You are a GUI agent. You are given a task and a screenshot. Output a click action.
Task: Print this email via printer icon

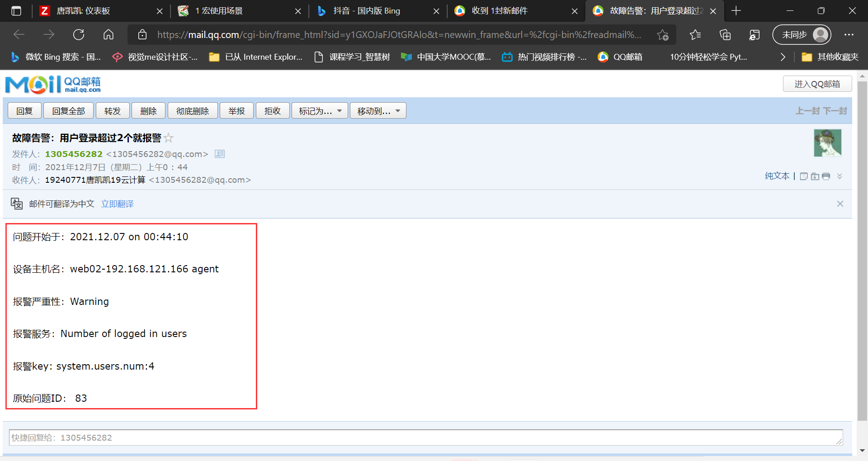pyautogui.click(x=826, y=176)
